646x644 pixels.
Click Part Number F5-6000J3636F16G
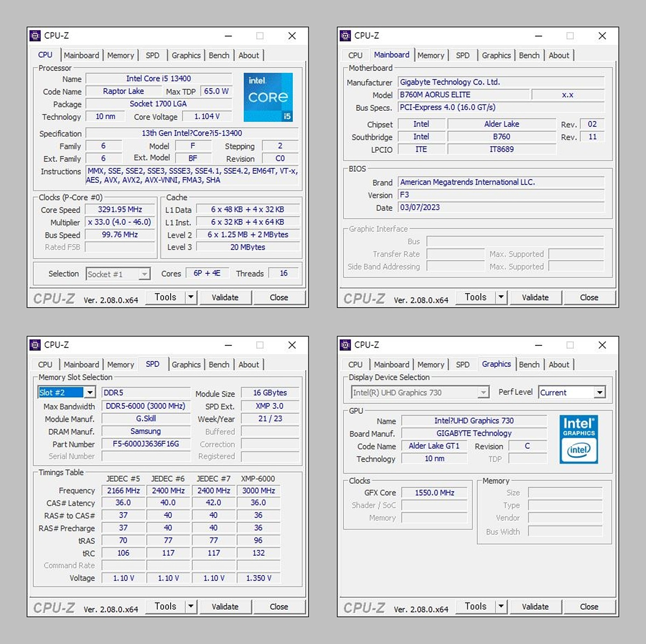coord(146,444)
